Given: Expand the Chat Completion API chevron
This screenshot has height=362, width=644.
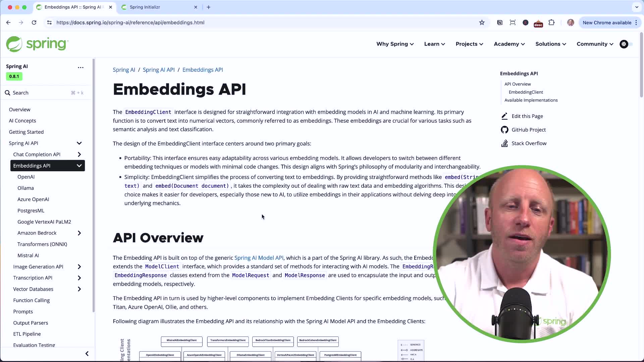Looking at the screenshot, I should (79, 155).
